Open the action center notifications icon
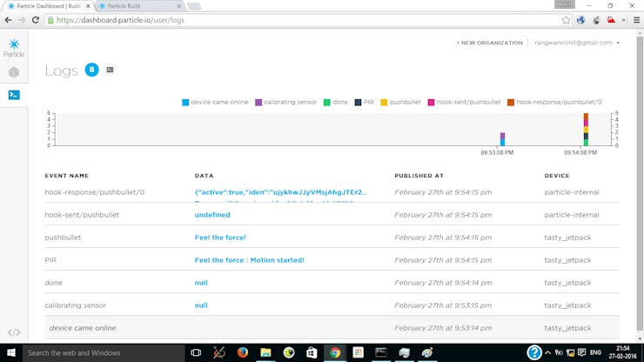Image resolution: width=644 pixels, height=362 pixels. [x=581, y=352]
